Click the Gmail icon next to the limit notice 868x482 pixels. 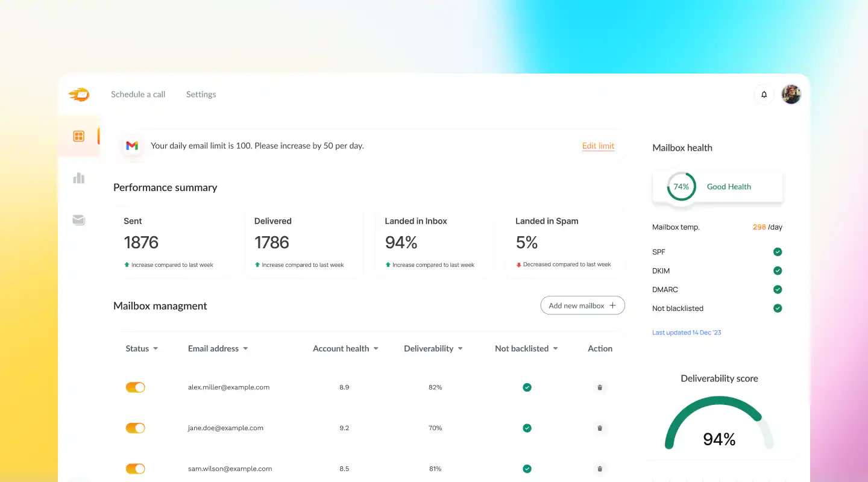click(x=132, y=145)
